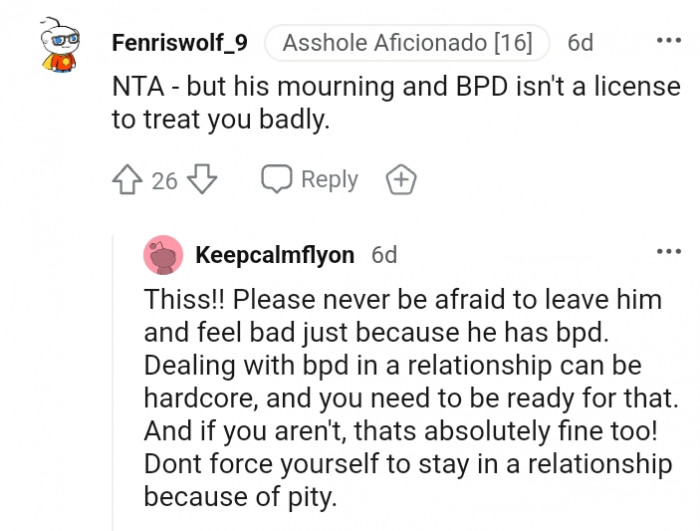Visit the Keepcalmflyon username link
Image resolution: width=700 pixels, height=531 pixels.
pyautogui.click(x=275, y=255)
